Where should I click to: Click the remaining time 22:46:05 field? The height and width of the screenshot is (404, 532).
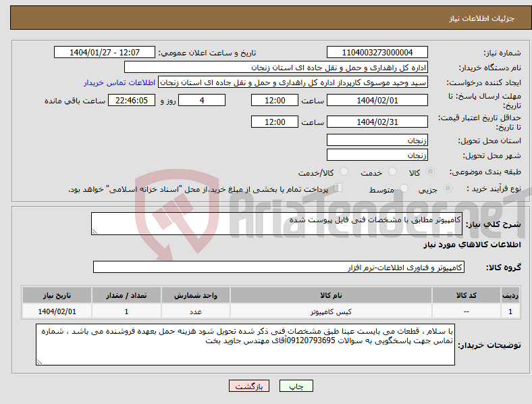(x=132, y=100)
